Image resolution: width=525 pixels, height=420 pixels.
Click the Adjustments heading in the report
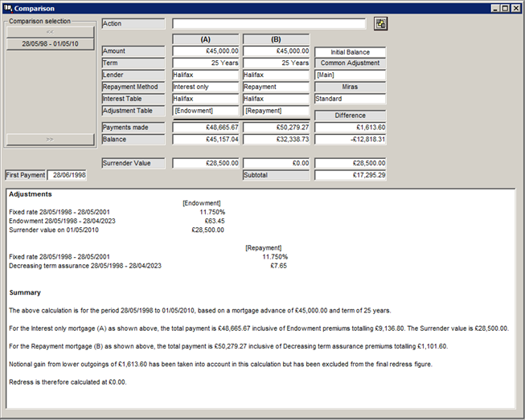[31, 194]
